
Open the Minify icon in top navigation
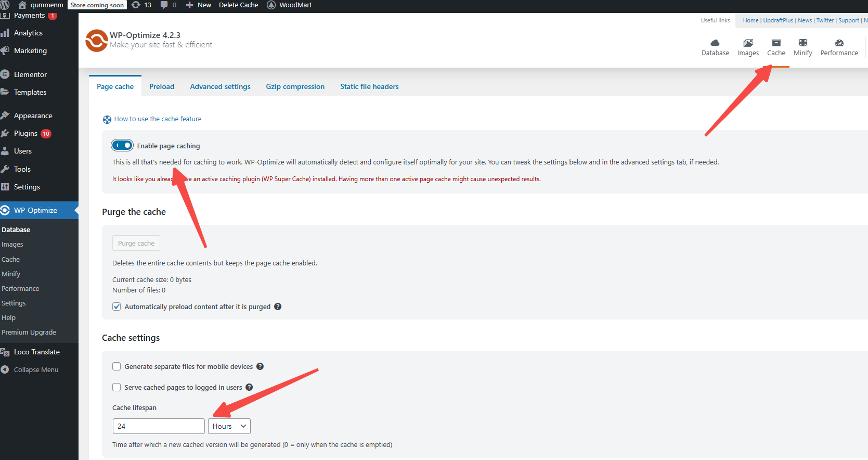pyautogui.click(x=803, y=43)
